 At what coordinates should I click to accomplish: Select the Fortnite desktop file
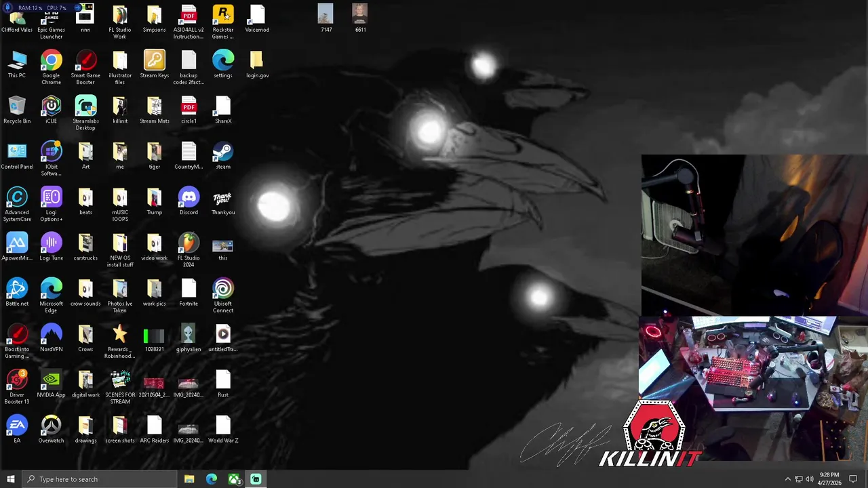pos(189,292)
